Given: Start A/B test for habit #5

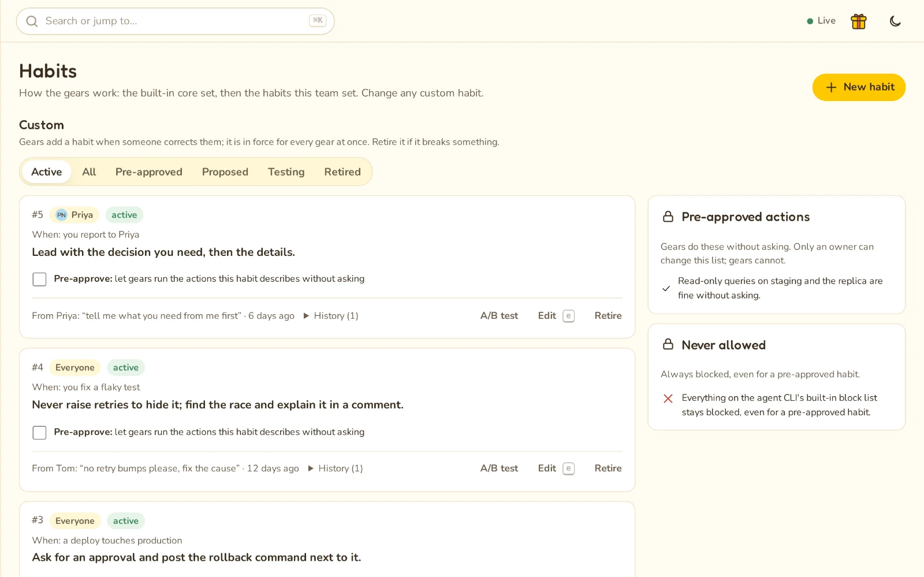Looking at the screenshot, I should tap(499, 316).
